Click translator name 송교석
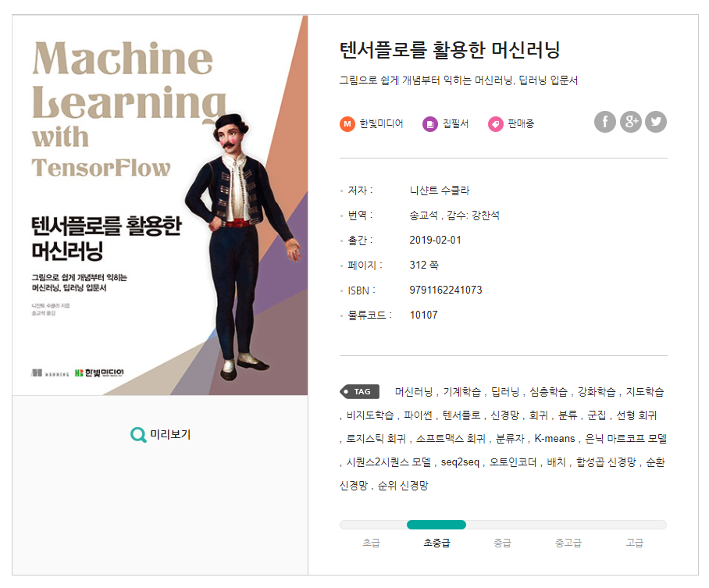Image resolution: width=709 pixels, height=588 pixels. [x=424, y=216]
